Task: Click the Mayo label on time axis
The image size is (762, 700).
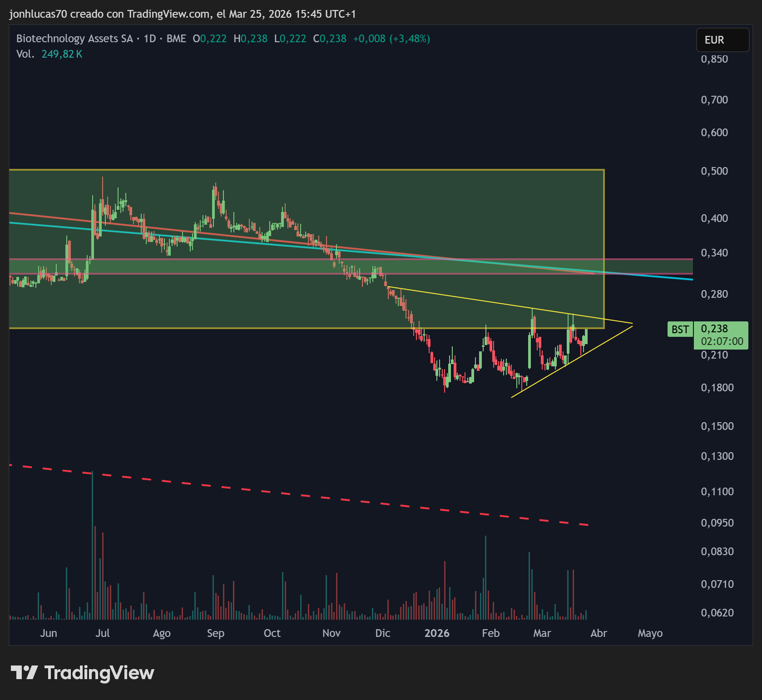Action: 650,633
